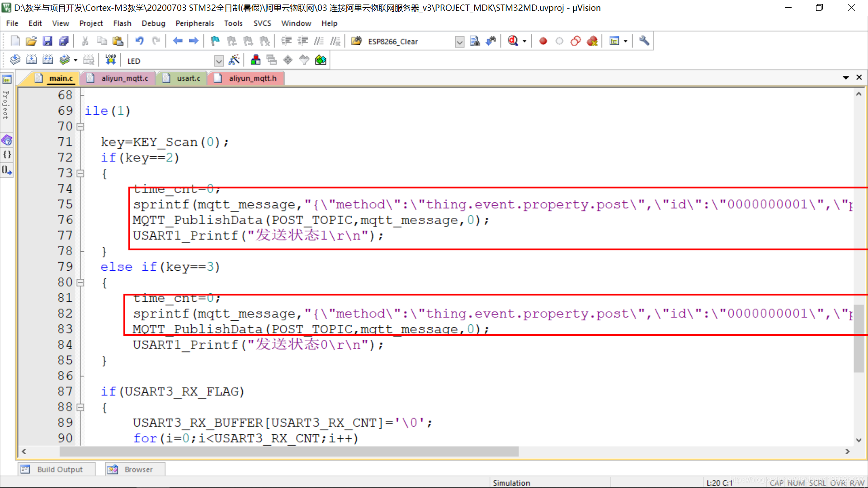Open the LED target selection dropdown
Image resolution: width=868 pixels, height=488 pixels.
point(219,61)
